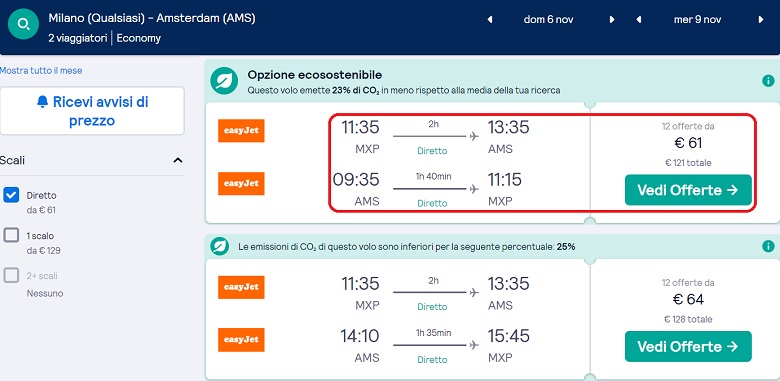Select the mer 9 nov return date
The height and width of the screenshot is (381, 780).
(697, 20)
